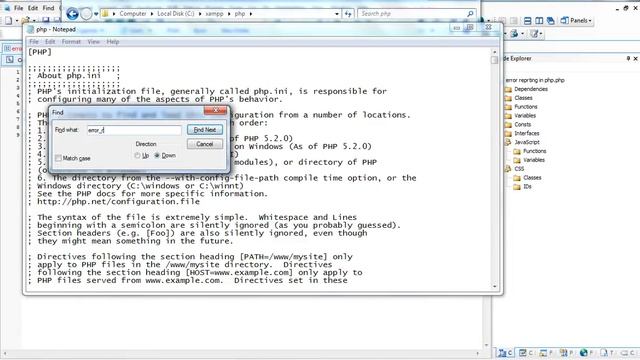640x360 pixels.
Task: Select the Consts folder
Action: tap(522, 124)
